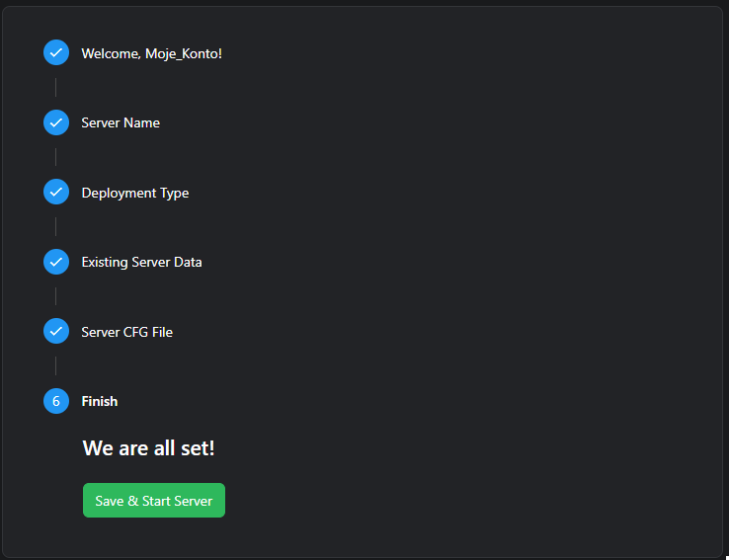Click the "We are all set!" heading
This screenshot has height=560, width=729.
click(148, 448)
